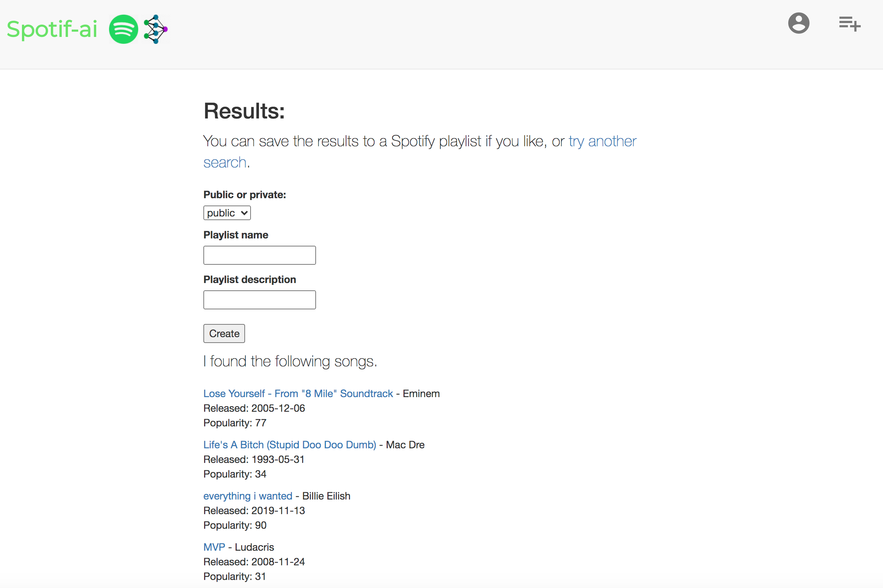This screenshot has width=883, height=588.
Task: Click the 'Popularity: 90' text
Action: pyautogui.click(x=235, y=525)
